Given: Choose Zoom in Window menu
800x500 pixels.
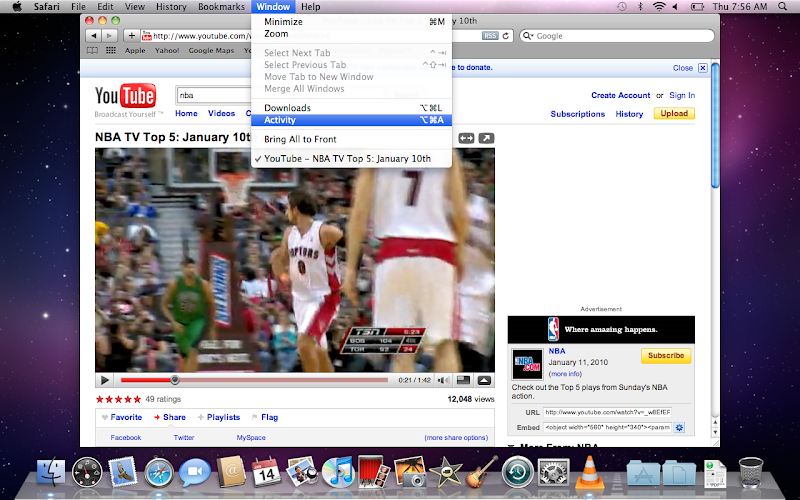Looking at the screenshot, I should (x=351, y=34).
